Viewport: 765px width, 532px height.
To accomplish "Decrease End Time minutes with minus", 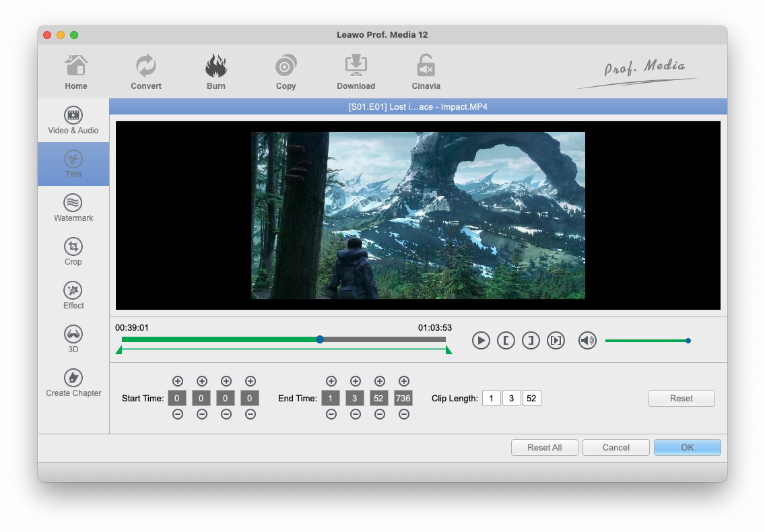I will coord(356,414).
